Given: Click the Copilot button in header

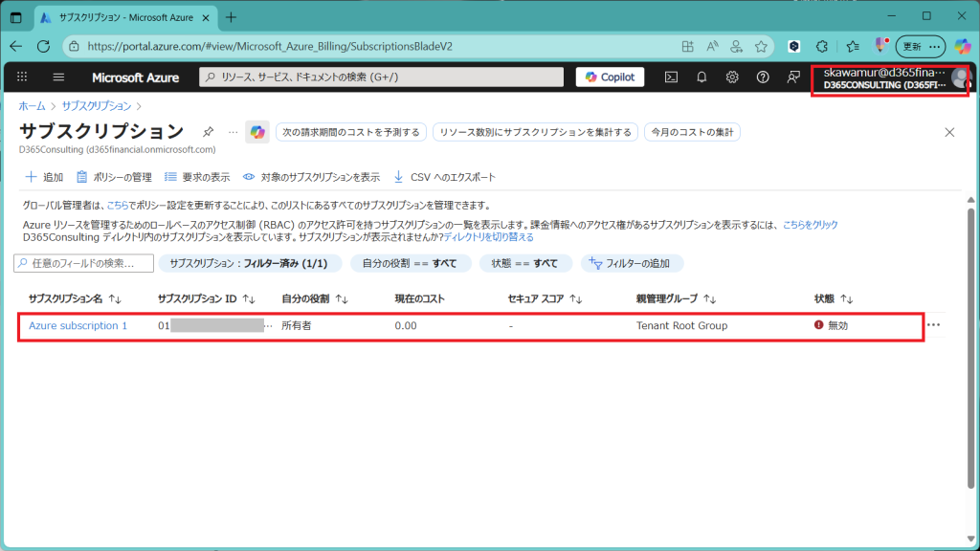Looking at the screenshot, I should pos(610,77).
